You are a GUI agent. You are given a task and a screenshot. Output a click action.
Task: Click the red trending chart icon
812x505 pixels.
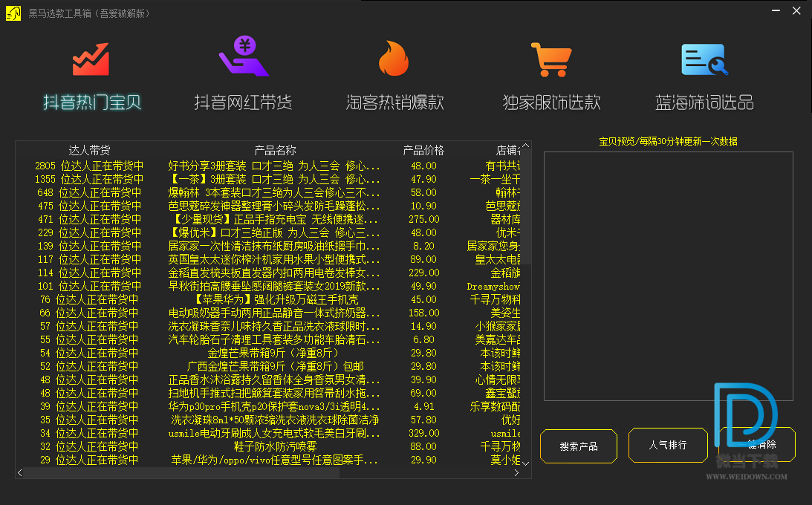click(x=91, y=59)
